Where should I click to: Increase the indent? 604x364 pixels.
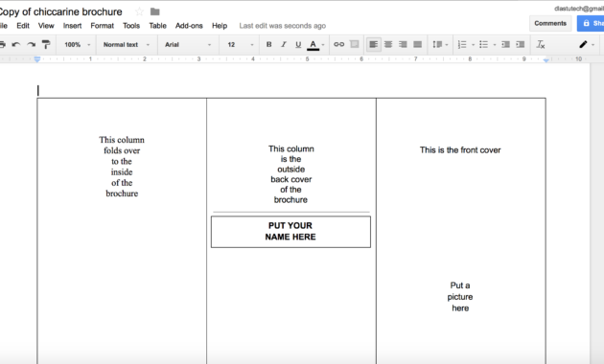pyautogui.click(x=521, y=45)
